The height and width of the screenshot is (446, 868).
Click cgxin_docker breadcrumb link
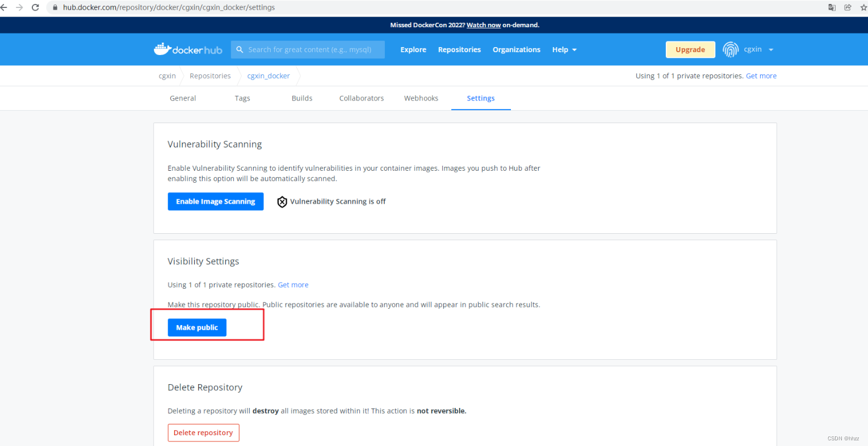click(269, 75)
